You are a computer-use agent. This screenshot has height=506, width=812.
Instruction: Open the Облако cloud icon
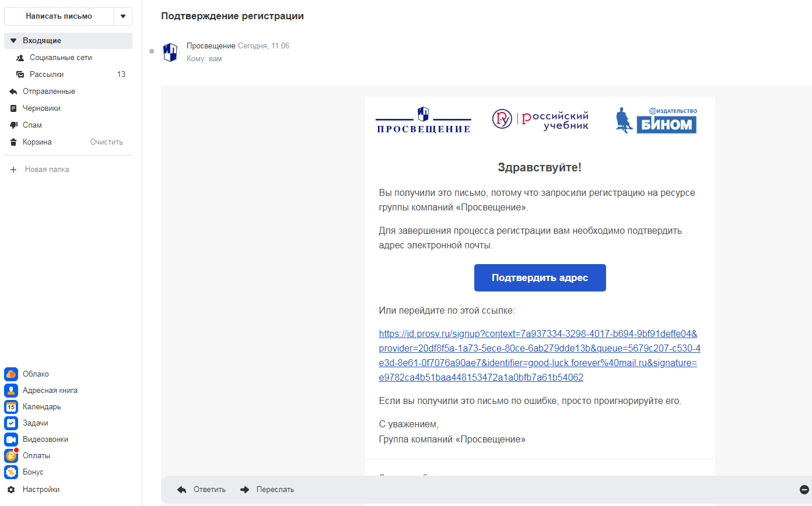click(x=11, y=374)
